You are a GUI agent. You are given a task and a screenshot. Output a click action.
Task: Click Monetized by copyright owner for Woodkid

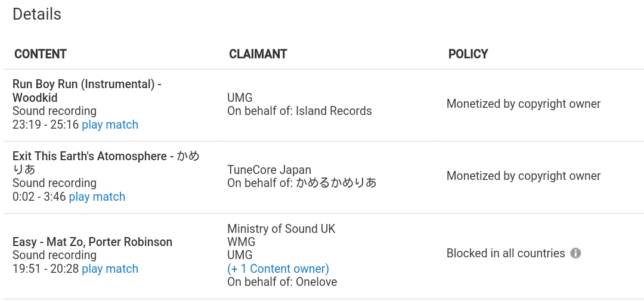[x=524, y=104]
